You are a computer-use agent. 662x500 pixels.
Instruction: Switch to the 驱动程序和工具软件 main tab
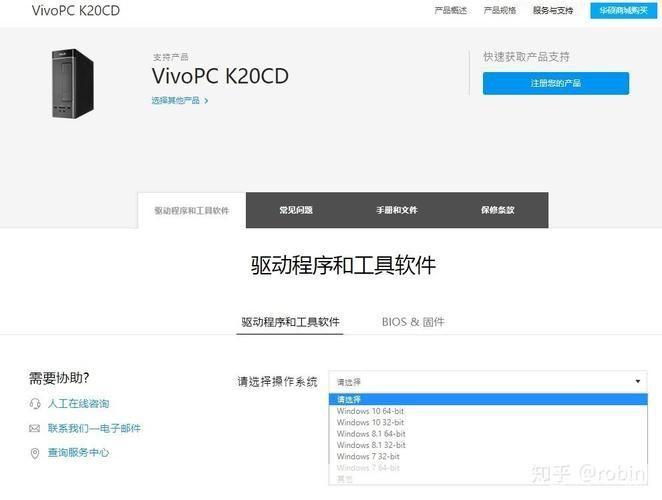pos(192,210)
